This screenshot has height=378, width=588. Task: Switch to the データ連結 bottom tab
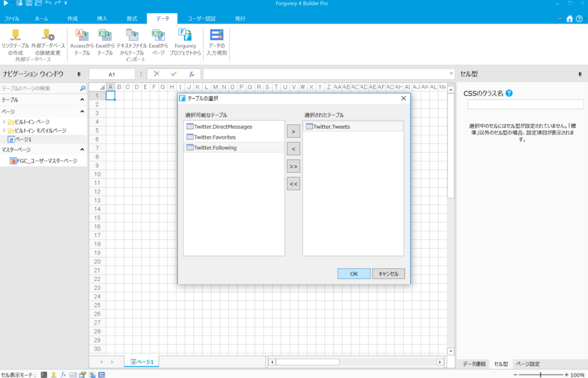point(474,364)
